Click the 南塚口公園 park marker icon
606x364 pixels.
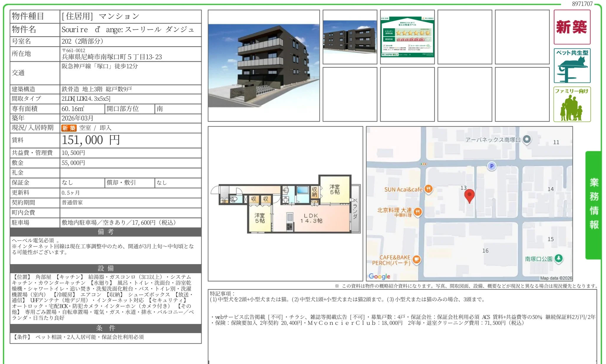click(x=559, y=258)
